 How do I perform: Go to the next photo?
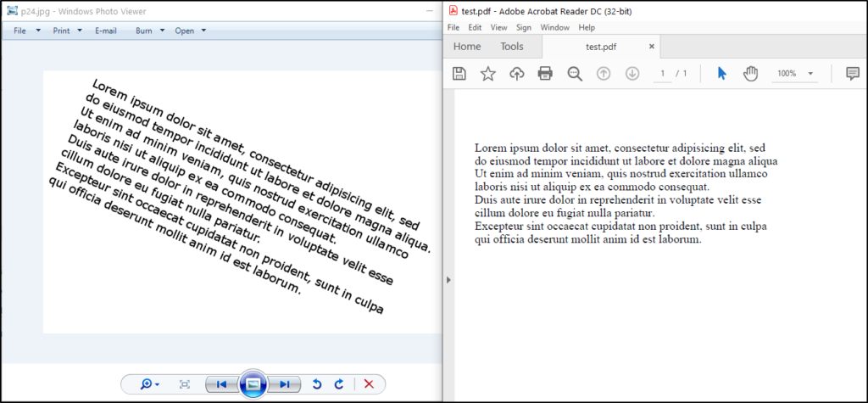[285, 384]
